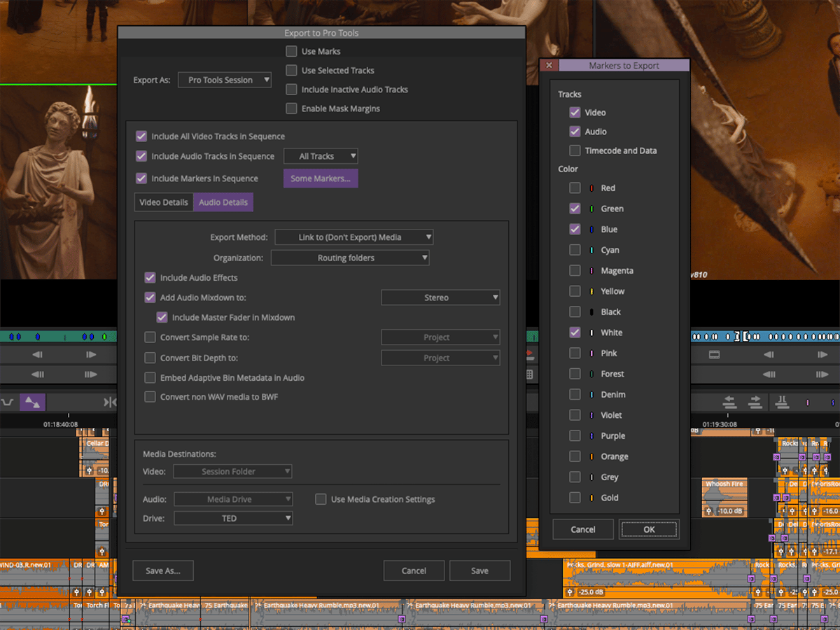
Task: Close the Markers to Export window
Action: (x=549, y=65)
